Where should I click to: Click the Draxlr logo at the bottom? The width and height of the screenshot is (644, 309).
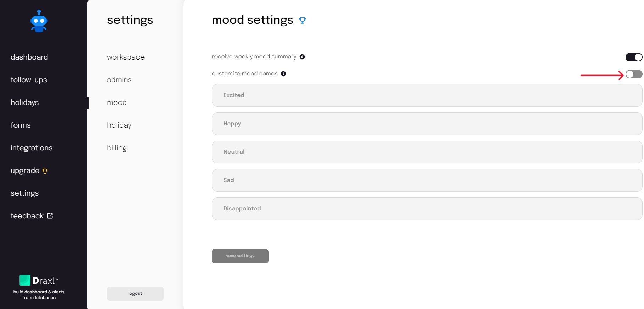tap(25, 280)
